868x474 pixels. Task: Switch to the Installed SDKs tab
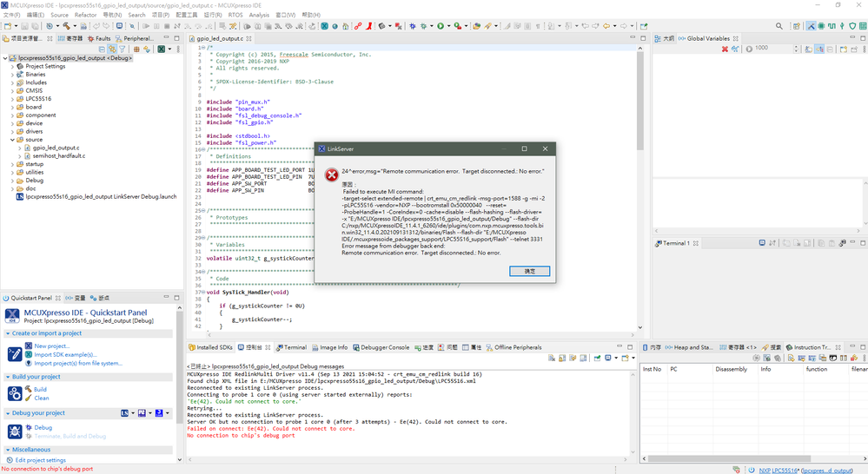click(210, 347)
